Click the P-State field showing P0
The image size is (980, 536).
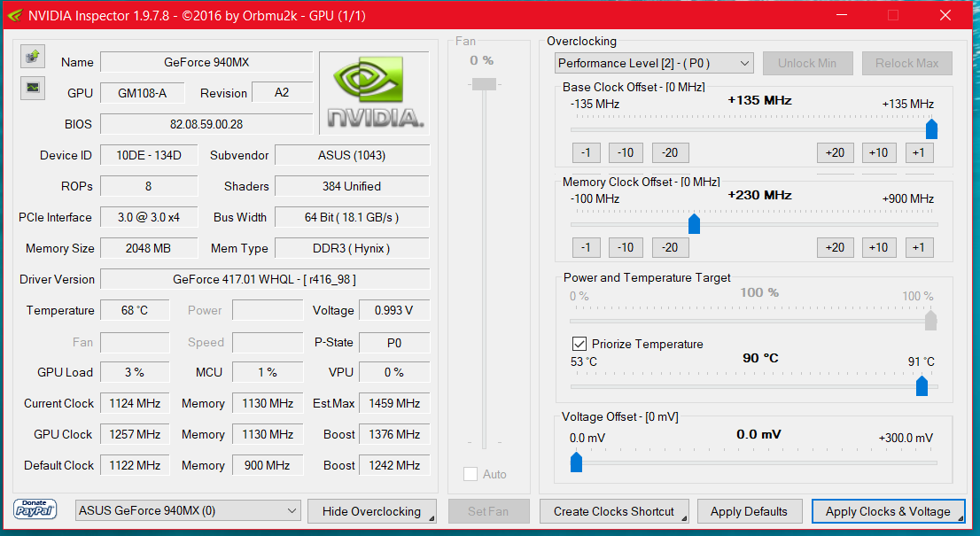tap(394, 342)
